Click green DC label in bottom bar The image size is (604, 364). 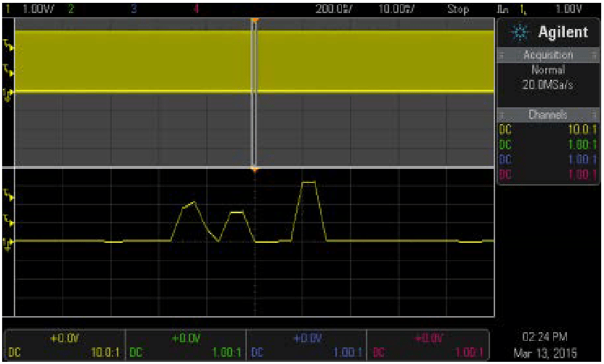[x=135, y=352]
